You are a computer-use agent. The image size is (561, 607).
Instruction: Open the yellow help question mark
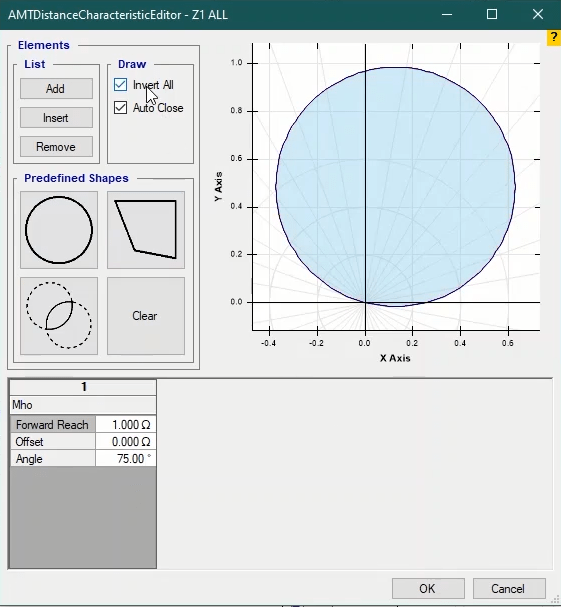point(554,38)
